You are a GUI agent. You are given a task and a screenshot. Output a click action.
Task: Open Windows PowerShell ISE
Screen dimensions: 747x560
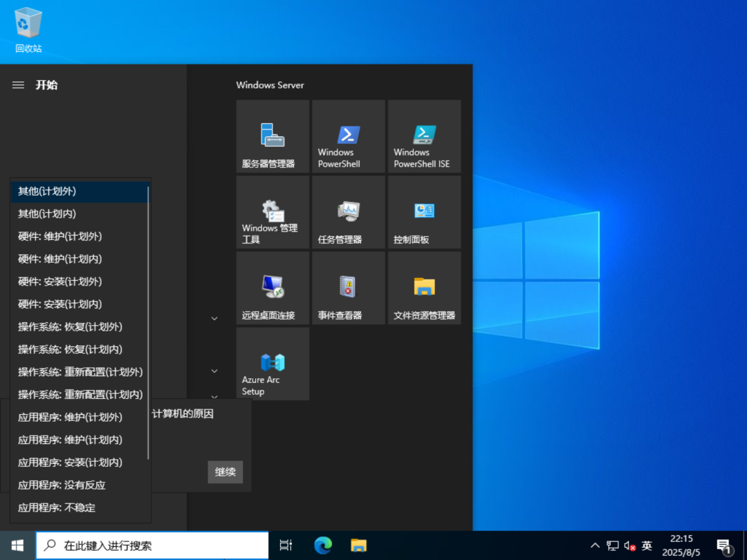click(x=424, y=136)
